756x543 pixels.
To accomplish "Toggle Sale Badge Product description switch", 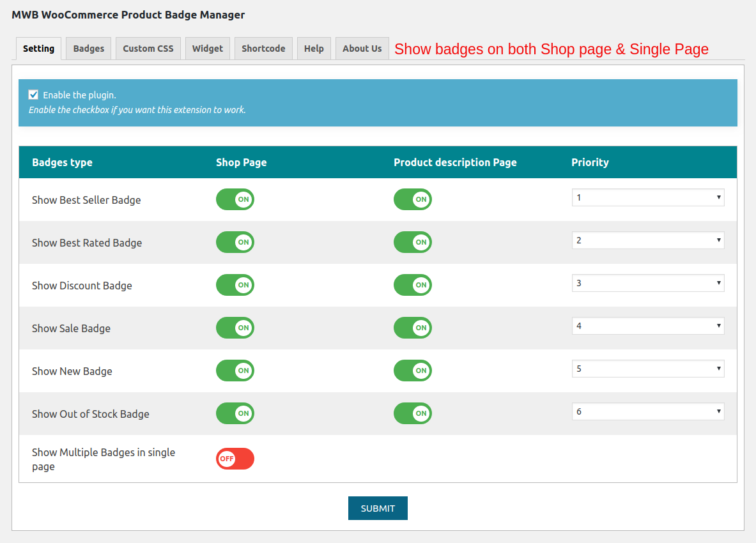I will coord(413,328).
